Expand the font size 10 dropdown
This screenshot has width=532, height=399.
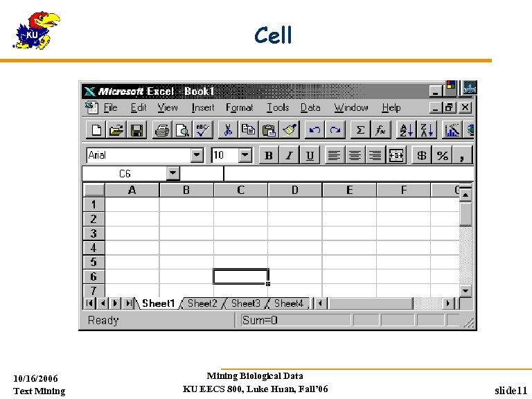point(245,155)
